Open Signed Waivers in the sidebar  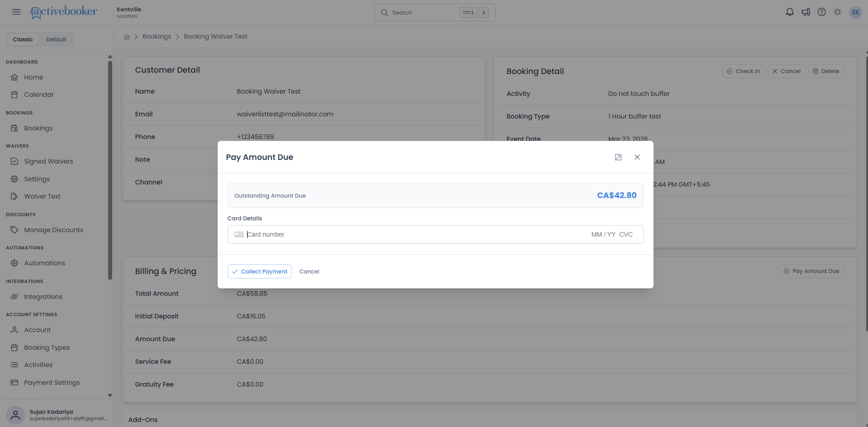pyautogui.click(x=49, y=161)
